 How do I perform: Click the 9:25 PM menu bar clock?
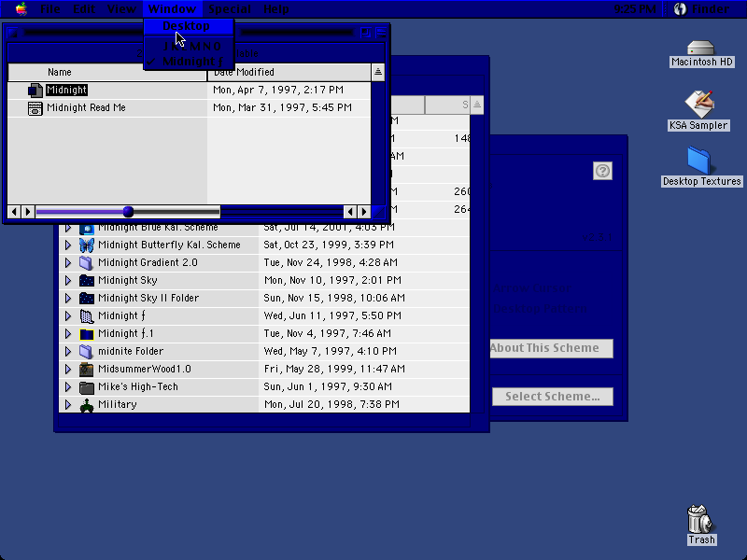[x=635, y=8]
